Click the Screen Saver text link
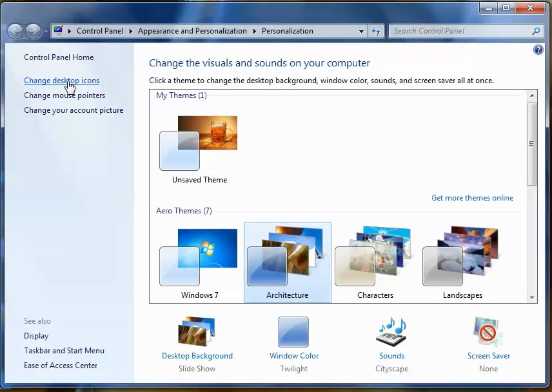 pyautogui.click(x=489, y=356)
